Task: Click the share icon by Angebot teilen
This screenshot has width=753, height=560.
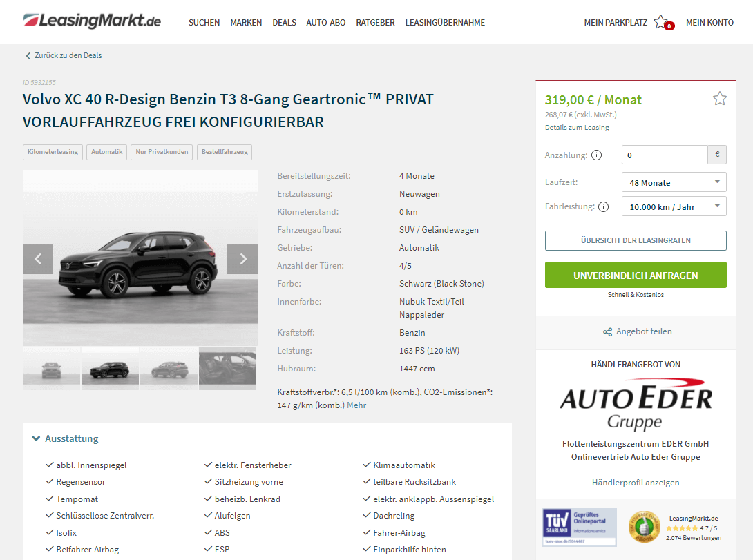Action: 607,332
